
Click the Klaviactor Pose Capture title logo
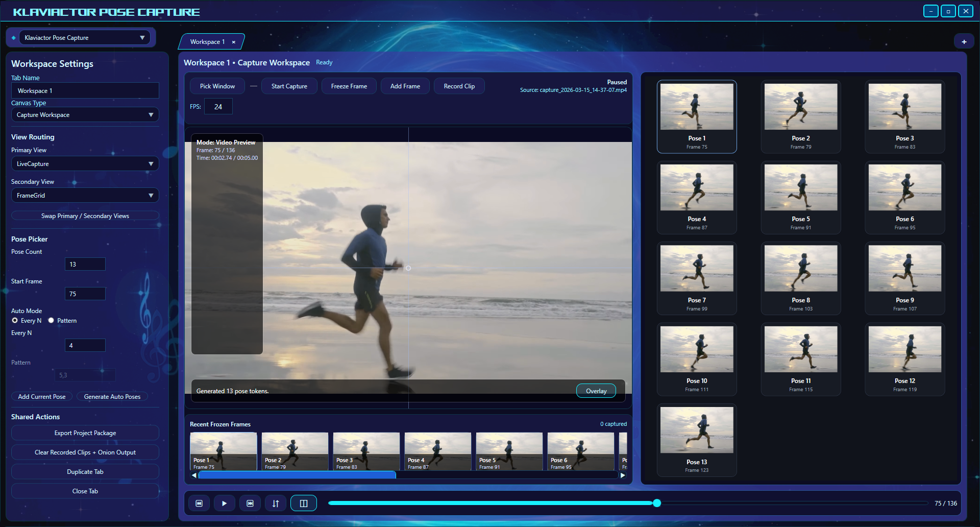(x=106, y=11)
